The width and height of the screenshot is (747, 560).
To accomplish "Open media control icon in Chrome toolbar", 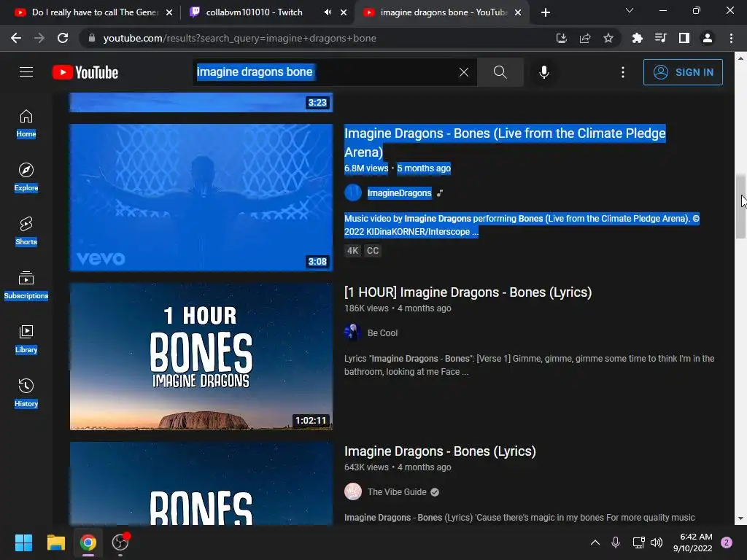I will [x=660, y=38].
